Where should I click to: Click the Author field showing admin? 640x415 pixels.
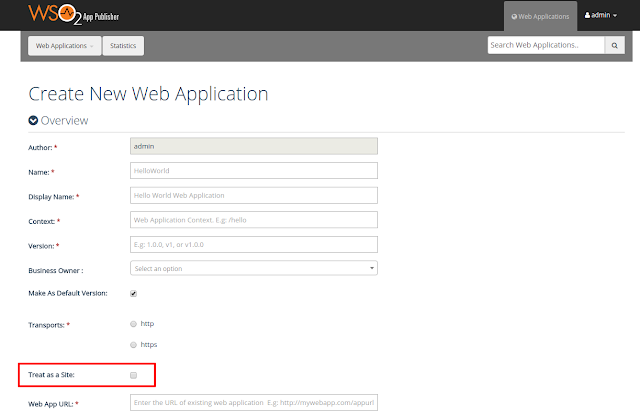(254, 146)
